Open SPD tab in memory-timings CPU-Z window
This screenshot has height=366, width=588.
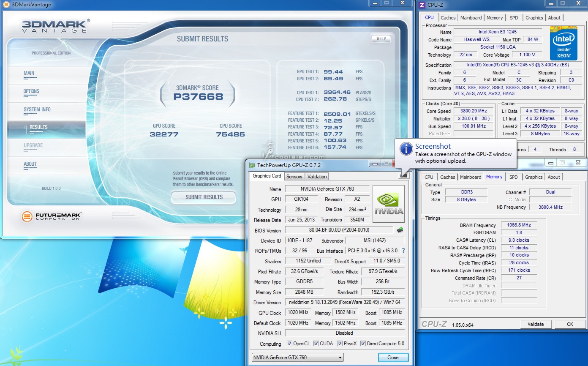[x=514, y=177]
